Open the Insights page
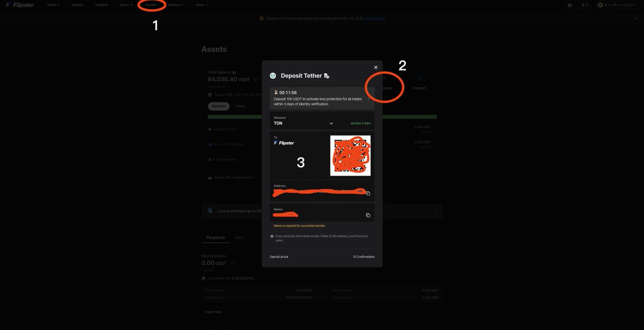The width and height of the screenshot is (644, 330). [x=101, y=4]
